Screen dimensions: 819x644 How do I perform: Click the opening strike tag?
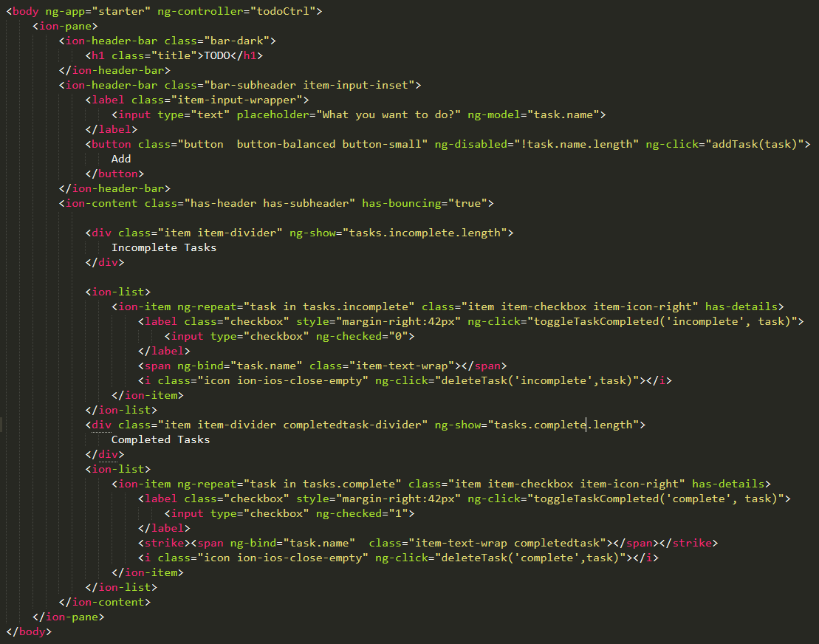pyautogui.click(x=164, y=544)
